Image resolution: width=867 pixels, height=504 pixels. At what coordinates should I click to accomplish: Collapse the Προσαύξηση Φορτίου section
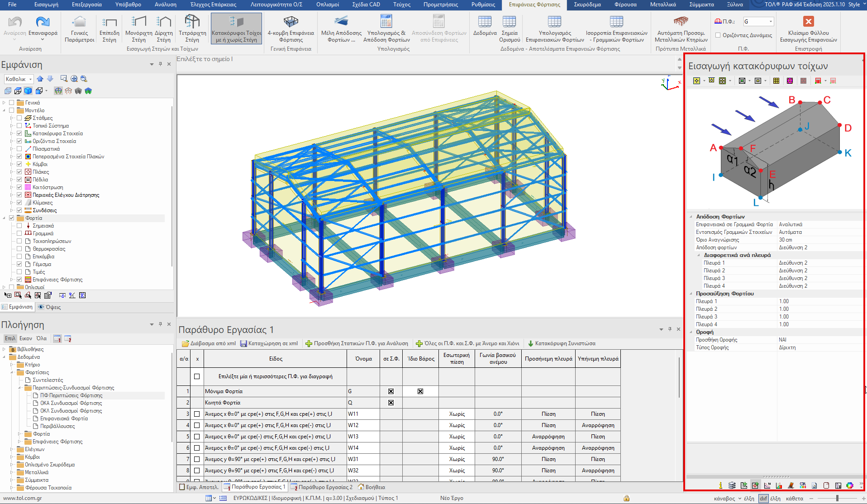pyautogui.click(x=691, y=294)
